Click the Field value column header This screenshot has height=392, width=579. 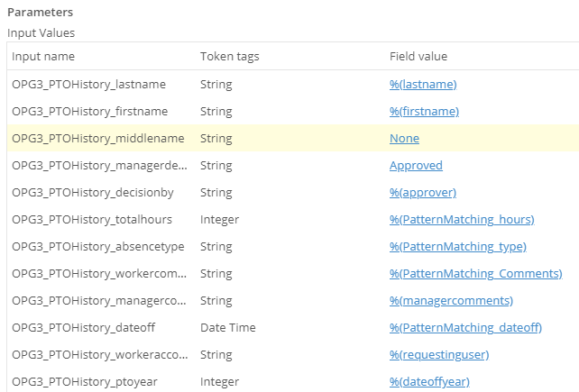pyautogui.click(x=418, y=57)
